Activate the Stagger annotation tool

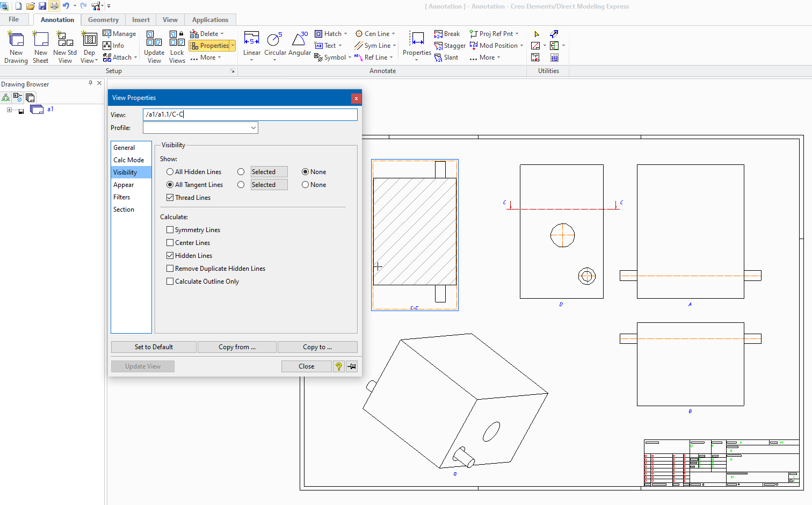[x=450, y=46]
